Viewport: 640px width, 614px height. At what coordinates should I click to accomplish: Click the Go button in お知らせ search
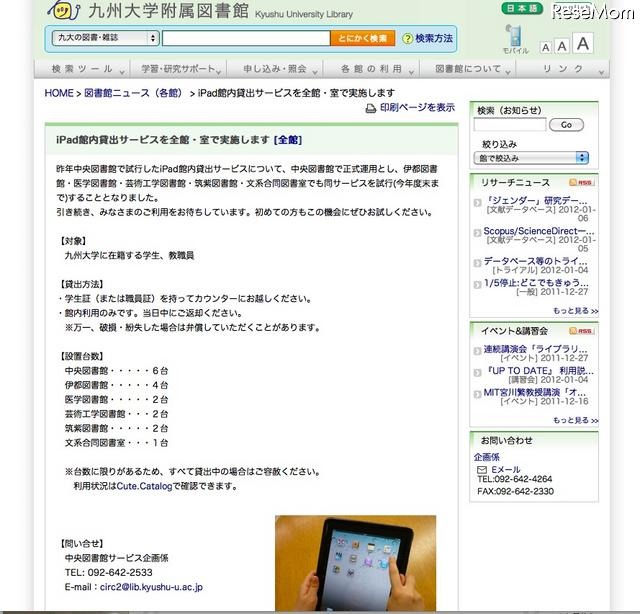coord(566,125)
